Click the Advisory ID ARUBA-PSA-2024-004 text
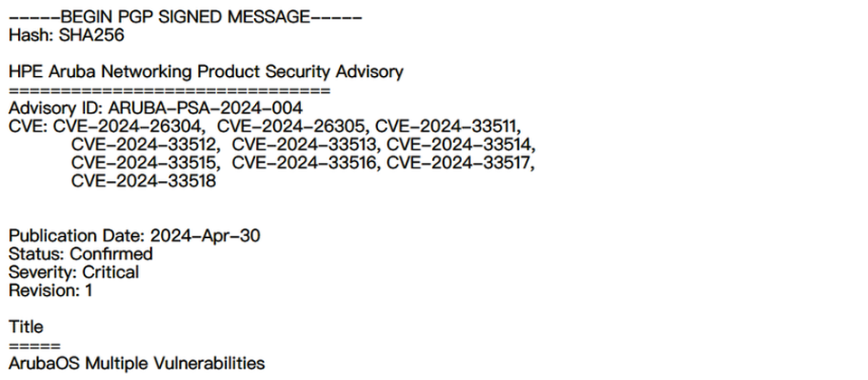868x380 pixels. click(x=156, y=108)
